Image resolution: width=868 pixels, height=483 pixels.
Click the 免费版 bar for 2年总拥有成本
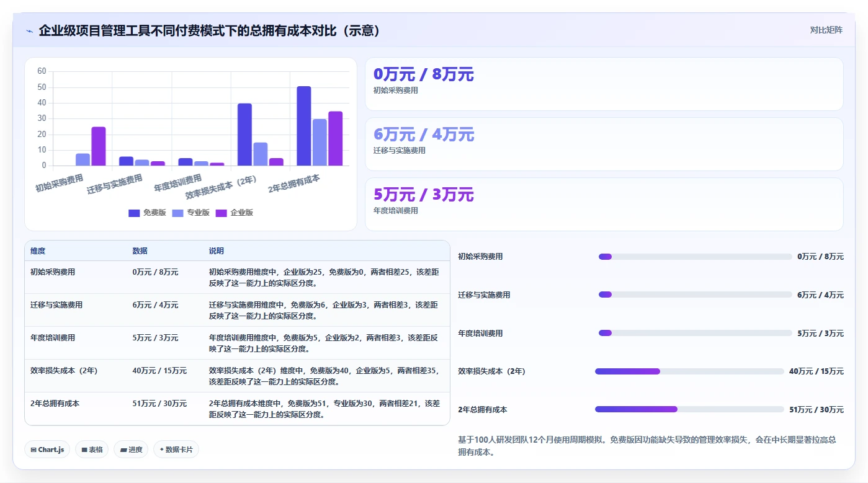(304, 126)
